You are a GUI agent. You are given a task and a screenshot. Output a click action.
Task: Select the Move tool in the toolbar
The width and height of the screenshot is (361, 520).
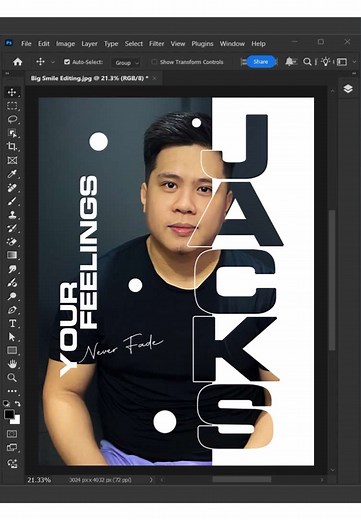(12, 92)
